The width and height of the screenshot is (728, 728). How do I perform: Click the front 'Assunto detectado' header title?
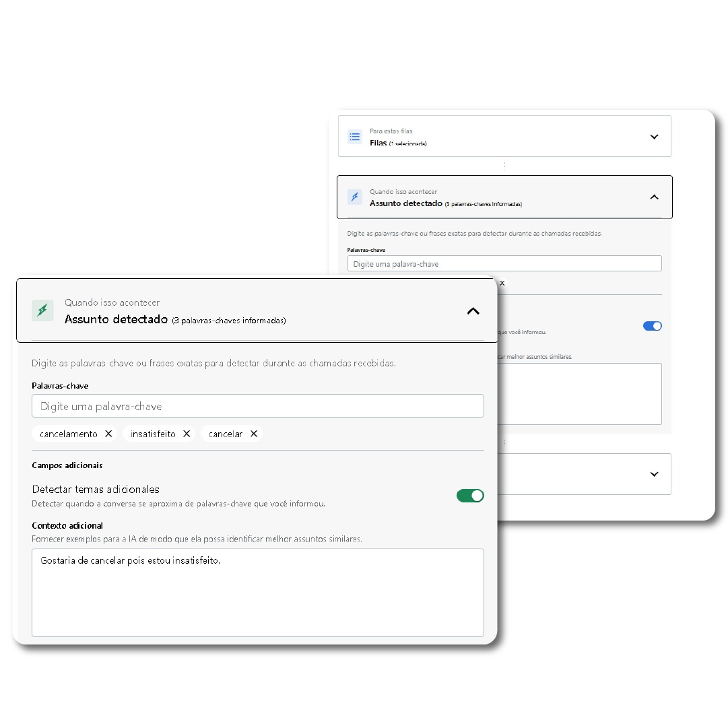point(116,319)
